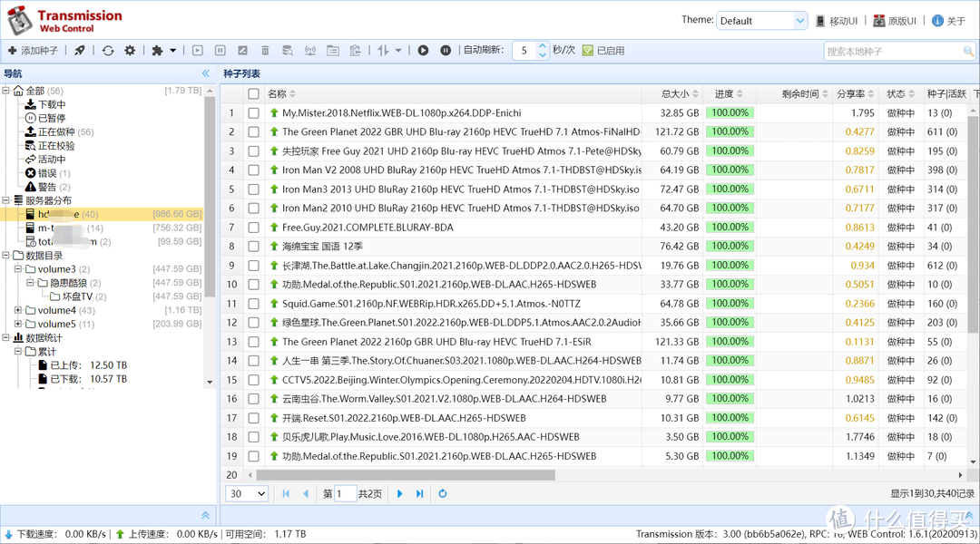Viewport: 980px width, 544px height.
Task: Select 正在做种 in navigation tree
Action: (56, 132)
